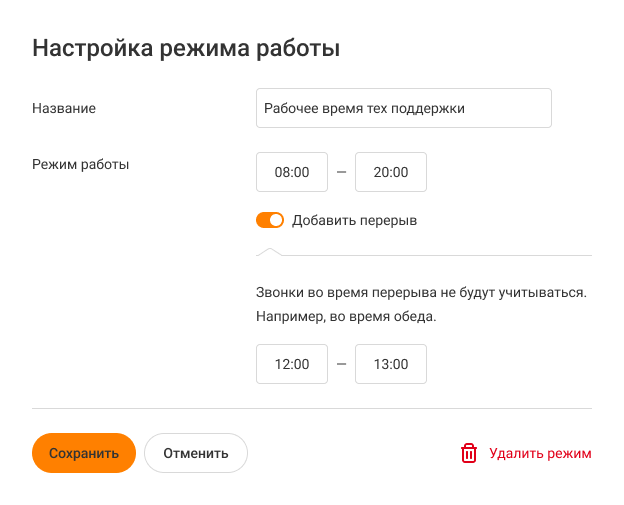The height and width of the screenshot is (505, 624).
Task: Click the Добавить перерыв toggle label text
Action: [x=354, y=220]
